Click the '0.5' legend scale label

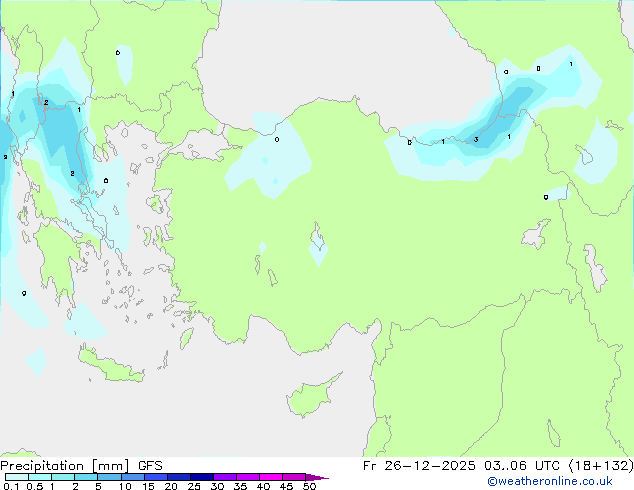pyautogui.click(x=35, y=486)
